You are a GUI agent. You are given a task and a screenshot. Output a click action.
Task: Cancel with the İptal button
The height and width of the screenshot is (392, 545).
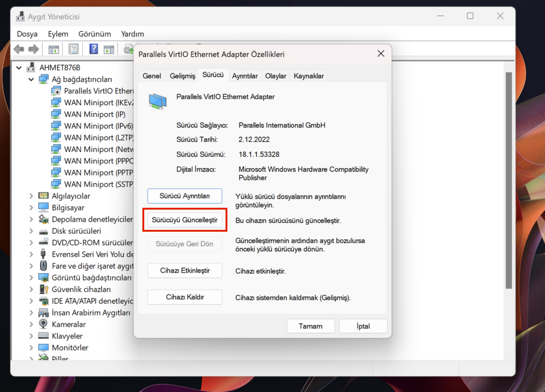tap(363, 326)
